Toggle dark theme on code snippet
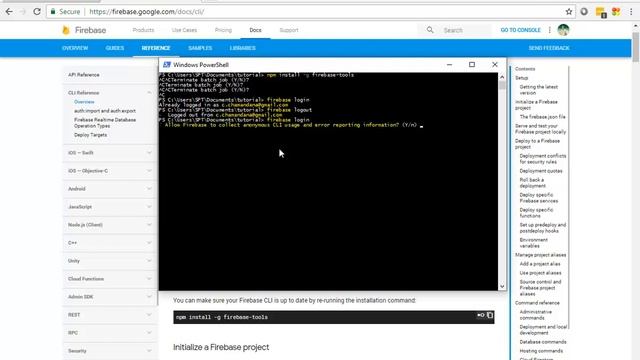The image size is (640, 360). [480, 315]
